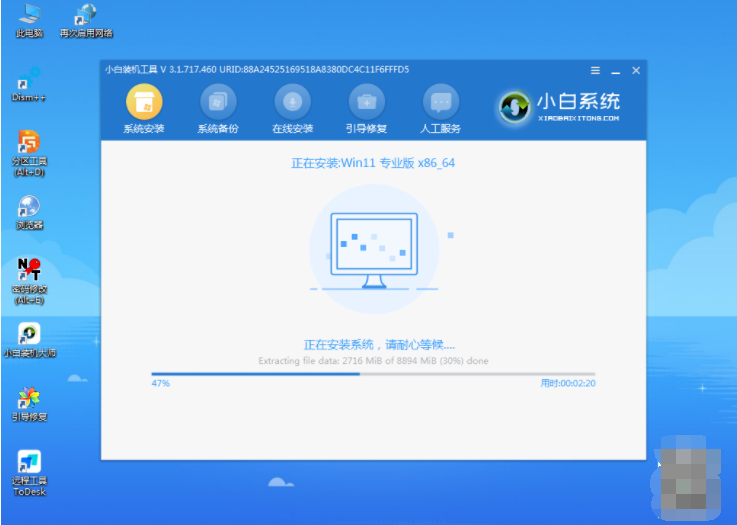Open the 此电脑 desktop icon
This screenshot has width=737, height=525.
click(x=29, y=21)
